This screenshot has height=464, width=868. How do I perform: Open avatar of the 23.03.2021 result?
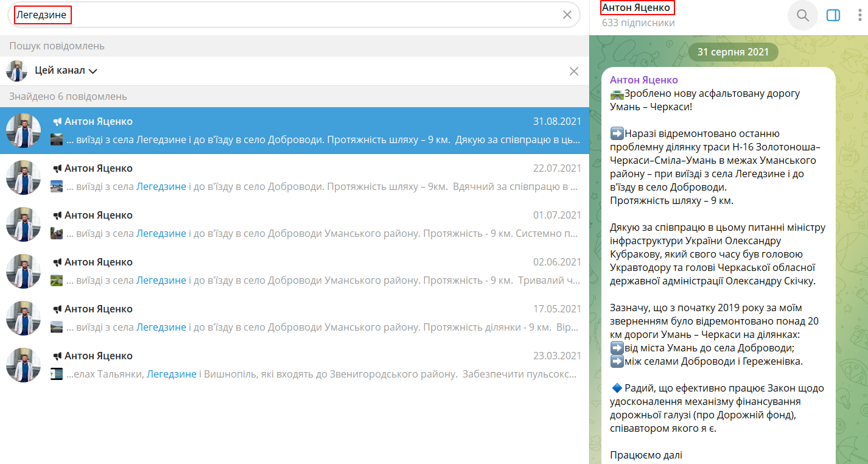coord(23,365)
